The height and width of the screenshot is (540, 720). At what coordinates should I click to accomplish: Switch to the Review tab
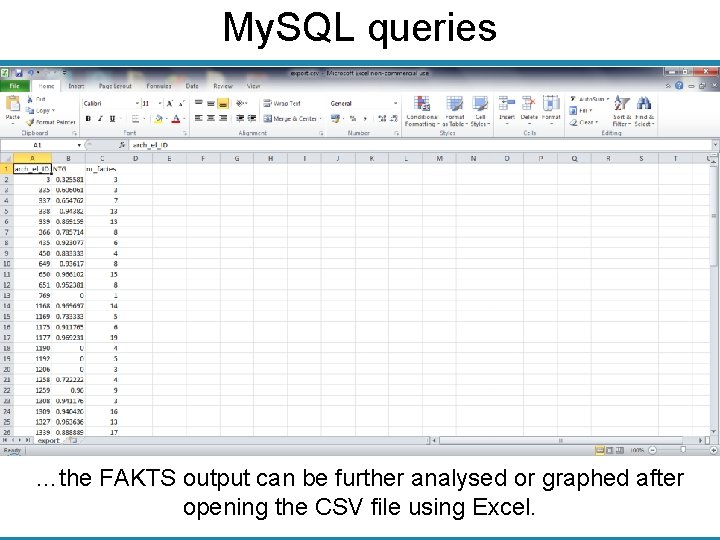click(223, 86)
